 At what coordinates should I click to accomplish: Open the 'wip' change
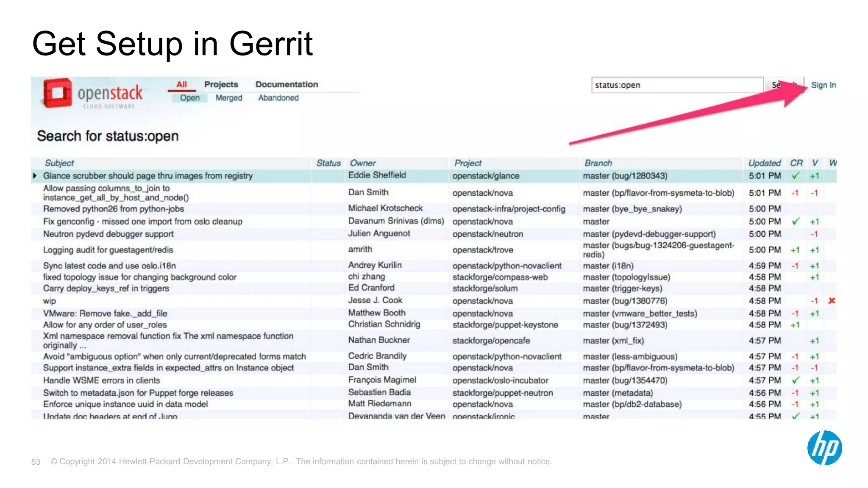pos(49,301)
